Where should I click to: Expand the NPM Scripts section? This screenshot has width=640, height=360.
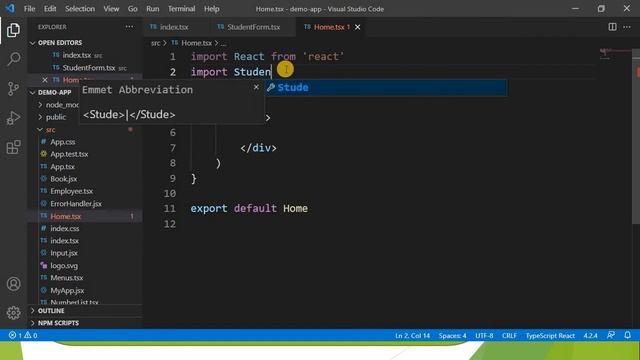85,323
